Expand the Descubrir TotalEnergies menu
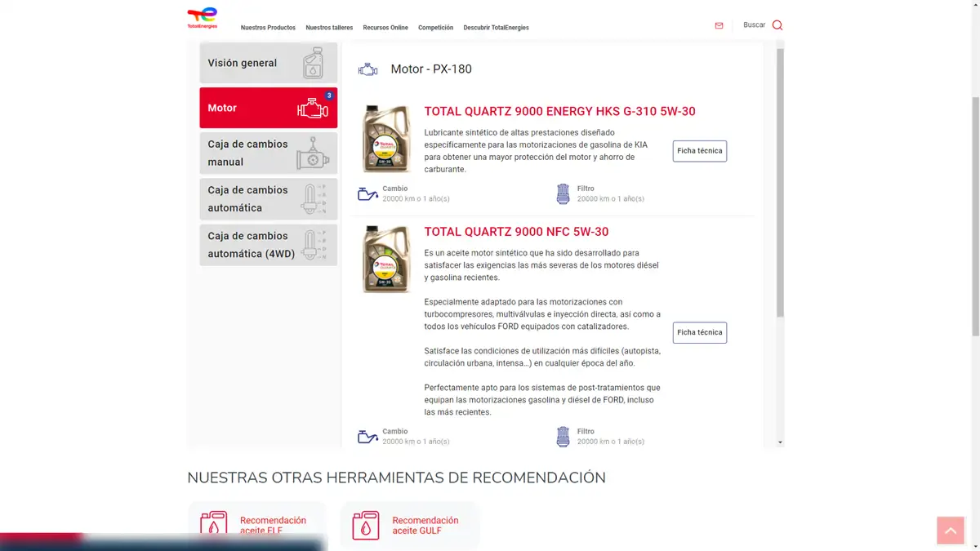This screenshot has height=551, width=980. (496, 28)
